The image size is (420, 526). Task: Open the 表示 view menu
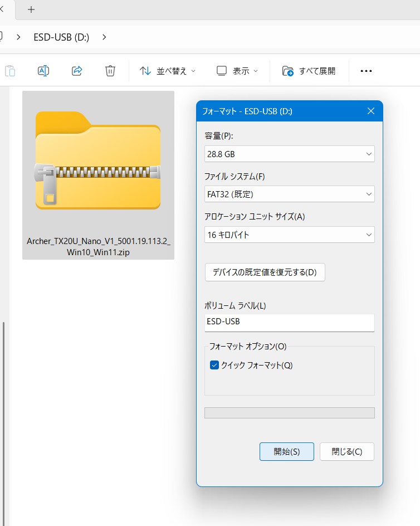click(x=237, y=71)
